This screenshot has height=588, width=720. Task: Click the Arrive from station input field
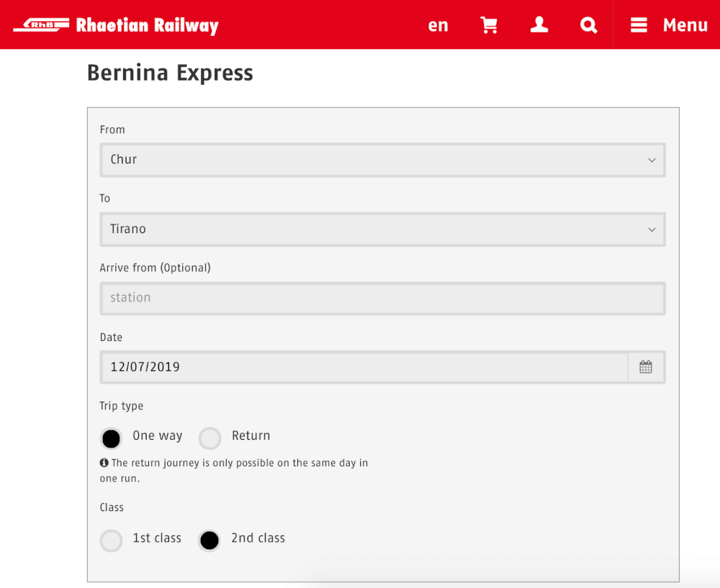382,298
